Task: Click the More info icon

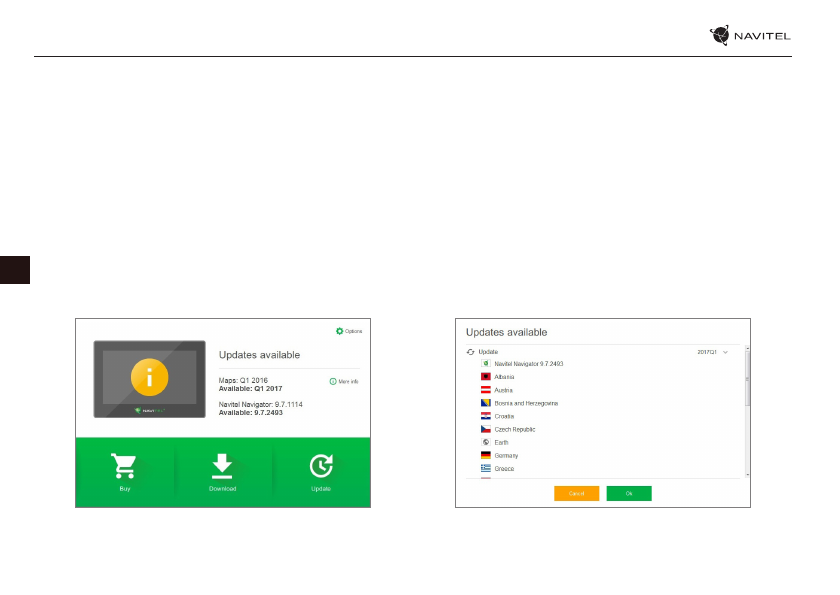Action: click(333, 382)
